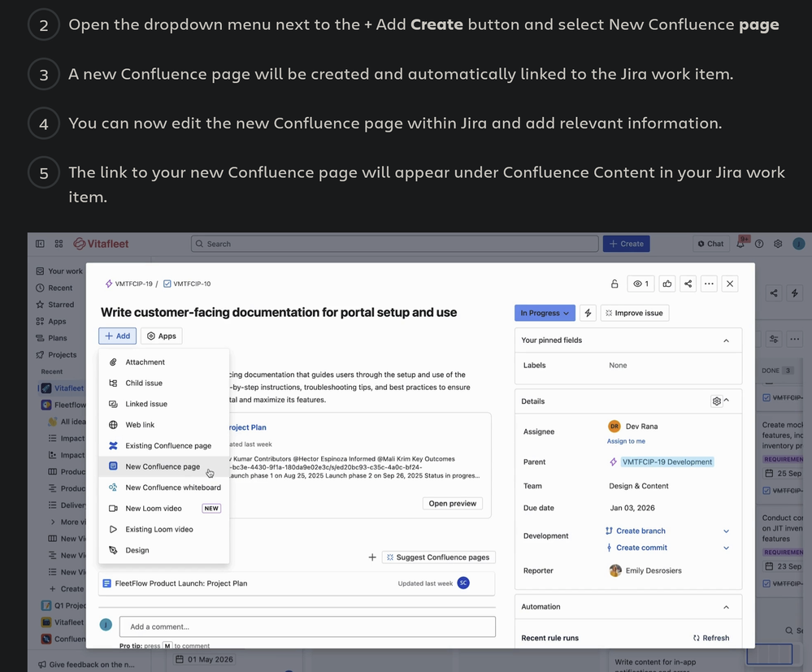Open the Chat button in the top bar
Screen dimensions: 812x672
[x=710, y=244]
